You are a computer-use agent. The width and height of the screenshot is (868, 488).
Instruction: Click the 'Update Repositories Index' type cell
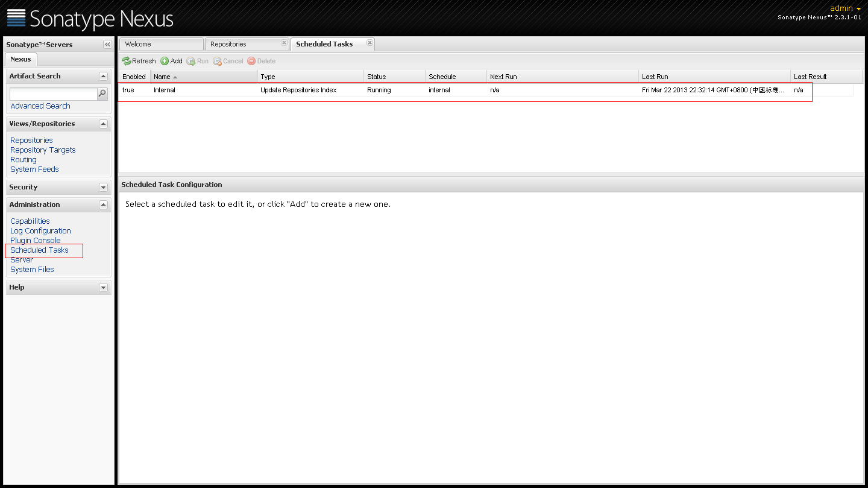point(310,90)
